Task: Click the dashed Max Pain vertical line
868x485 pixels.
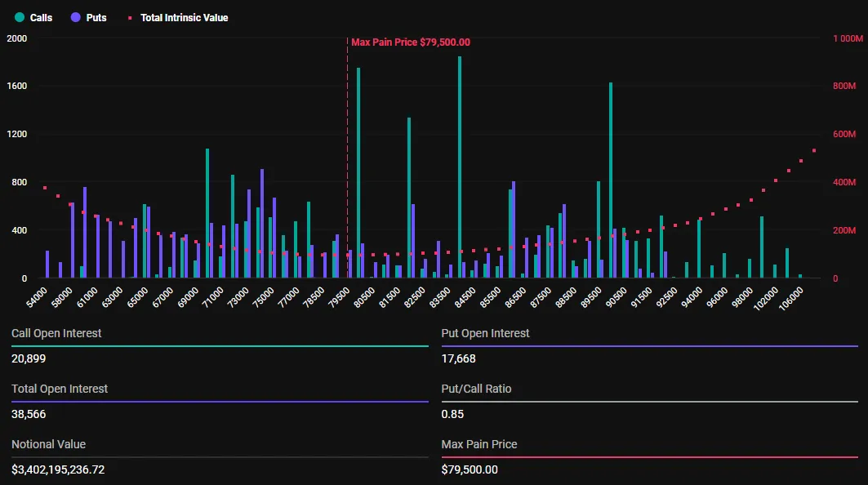Action: tap(347, 163)
